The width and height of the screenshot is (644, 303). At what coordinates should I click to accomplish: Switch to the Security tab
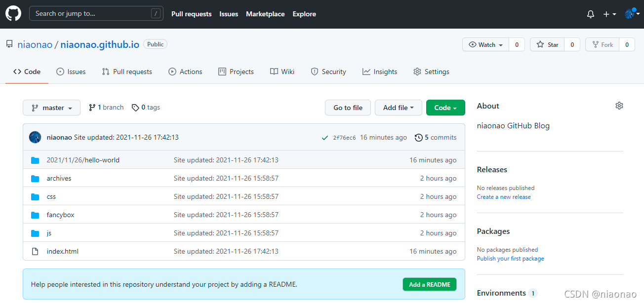pyautogui.click(x=328, y=72)
